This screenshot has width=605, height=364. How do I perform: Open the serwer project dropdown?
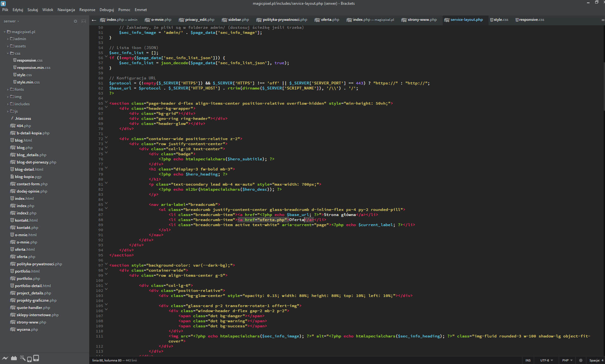(11, 21)
